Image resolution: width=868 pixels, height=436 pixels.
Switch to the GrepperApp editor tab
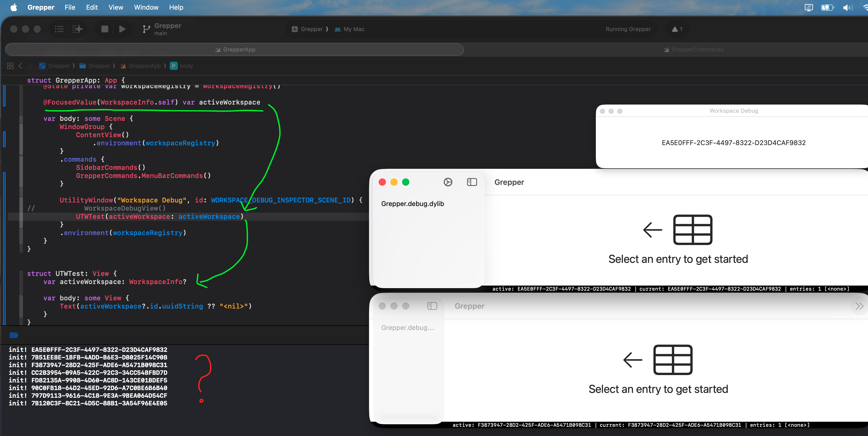point(235,49)
